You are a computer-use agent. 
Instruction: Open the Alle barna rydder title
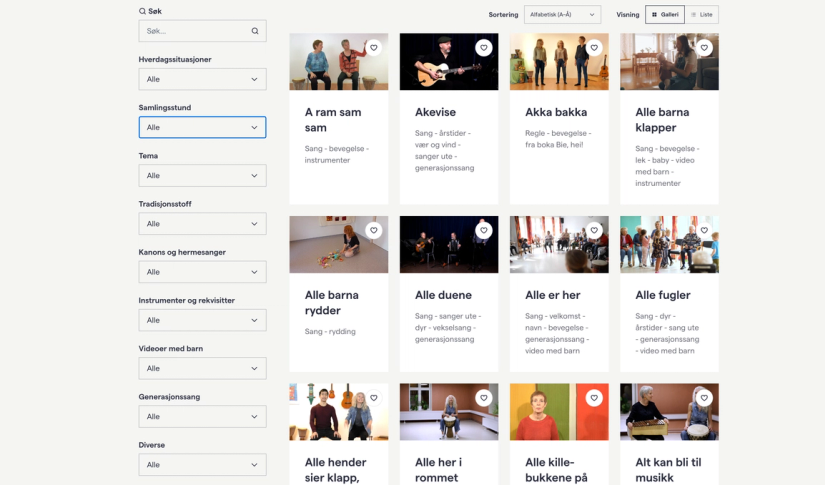[x=331, y=302]
